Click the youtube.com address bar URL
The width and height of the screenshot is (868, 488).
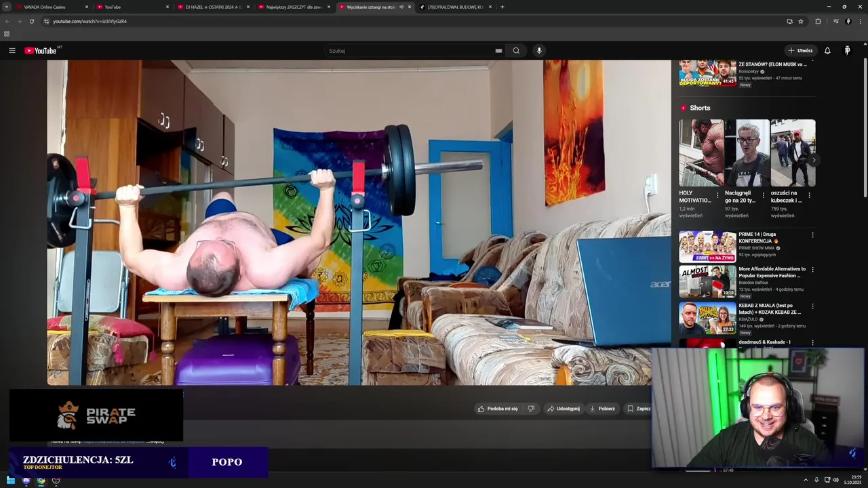point(90,21)
